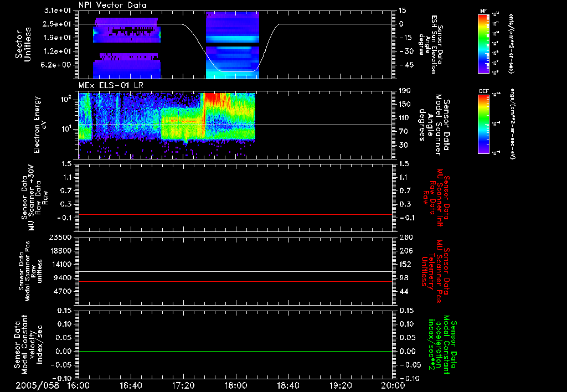Viewport: 567px width, 392px height.
Task: Click the red line in MU Scanner +30V panel
Action: (235, 214)
